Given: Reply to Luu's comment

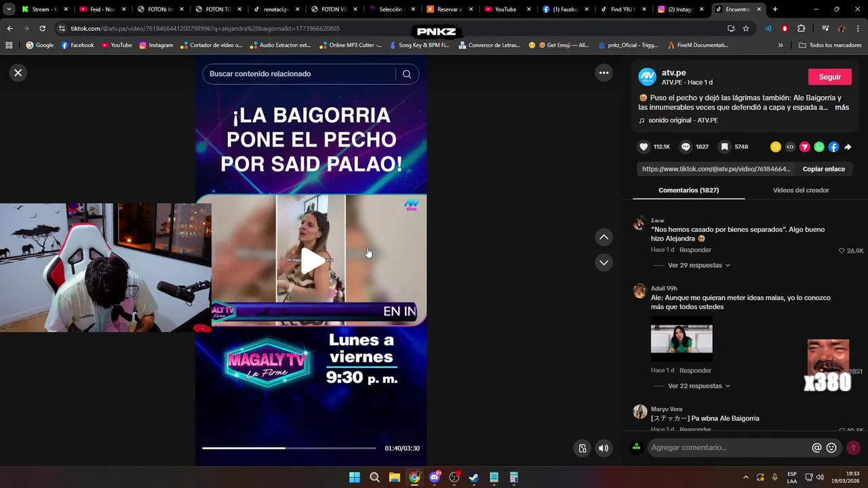Looking at the screenshot, I should [695, 250].
